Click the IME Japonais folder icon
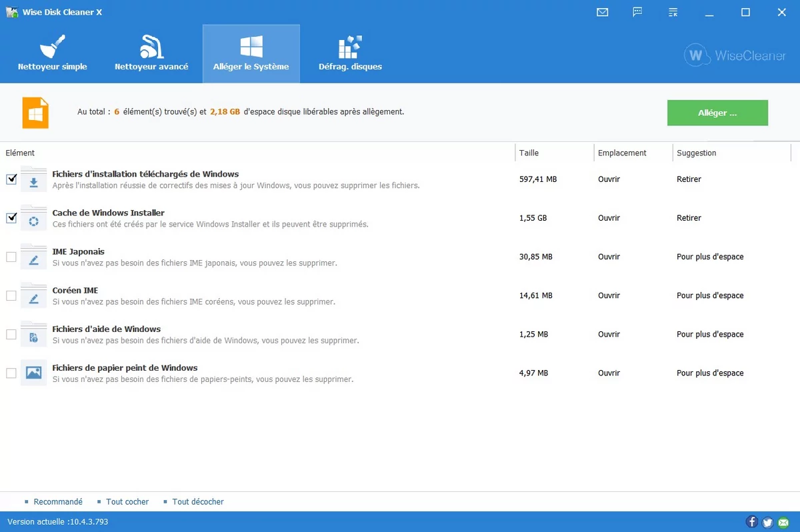The image size is (800, 532). click(x=33, y=257)
